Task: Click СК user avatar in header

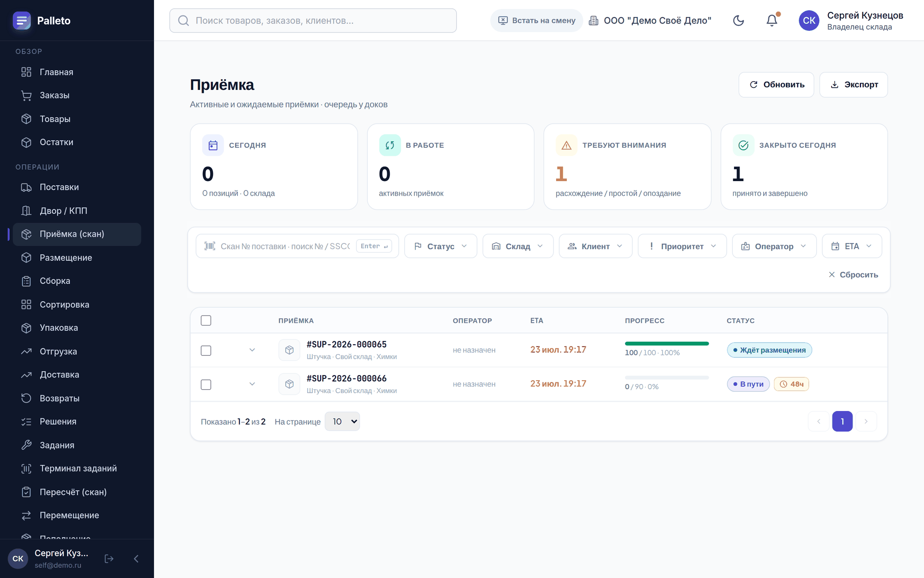Action: (x=809, y=21)
